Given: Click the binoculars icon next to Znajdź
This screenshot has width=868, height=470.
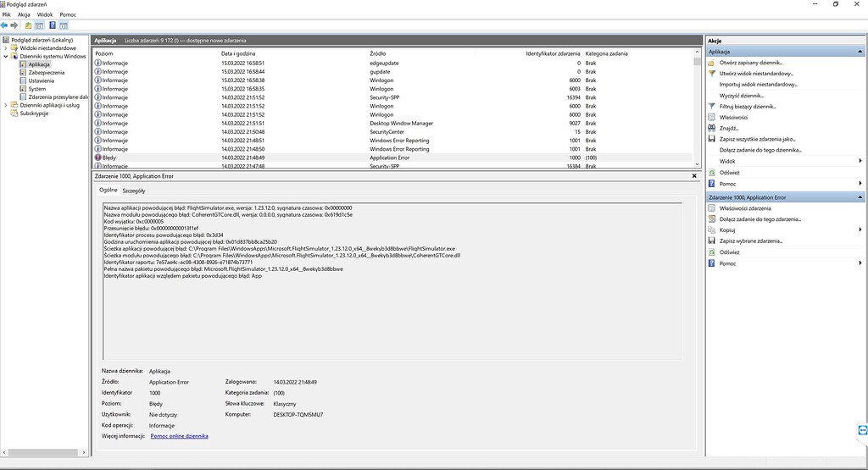Looking at the screenshot, I should click(x=712, y=128).
